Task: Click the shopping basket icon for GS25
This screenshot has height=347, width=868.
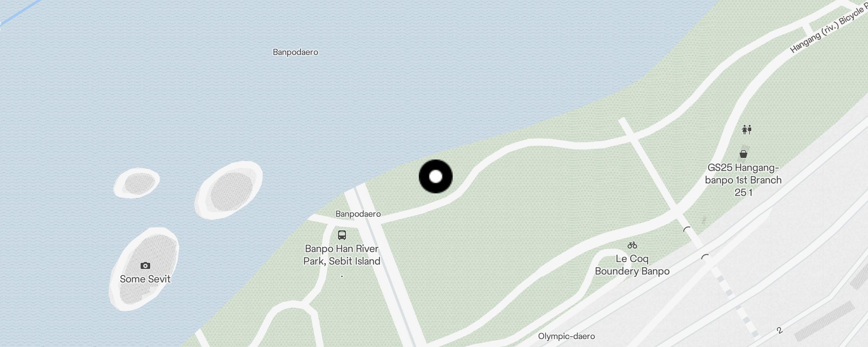Action: [743, 154]
